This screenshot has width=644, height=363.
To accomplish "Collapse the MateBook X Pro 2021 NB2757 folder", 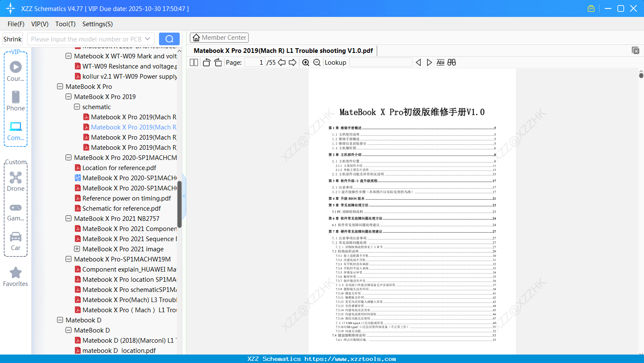I will pos(69,218).
